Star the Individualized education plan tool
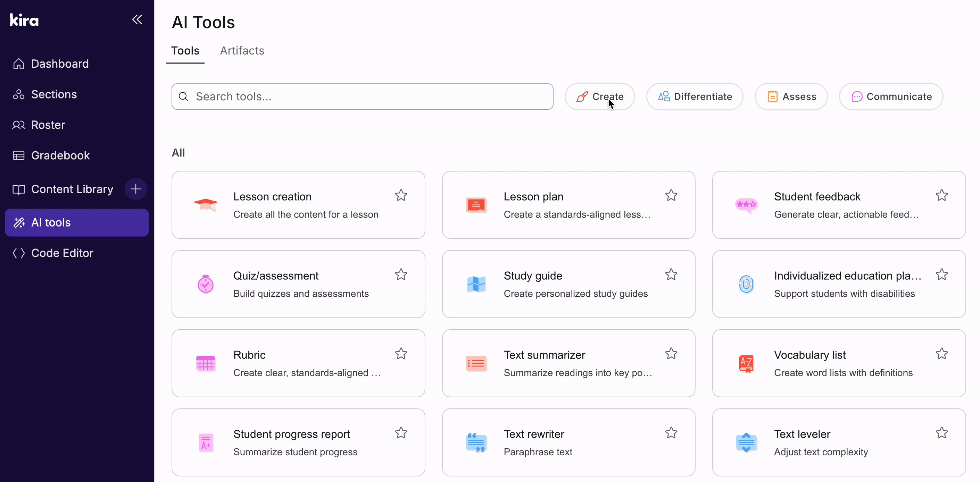 click(x=941, y=274)
